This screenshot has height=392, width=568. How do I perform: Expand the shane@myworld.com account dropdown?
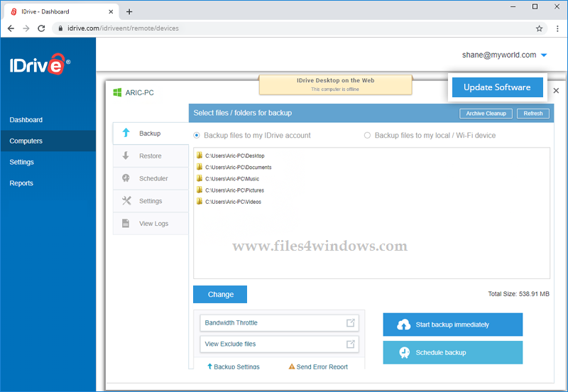[544, 55]
